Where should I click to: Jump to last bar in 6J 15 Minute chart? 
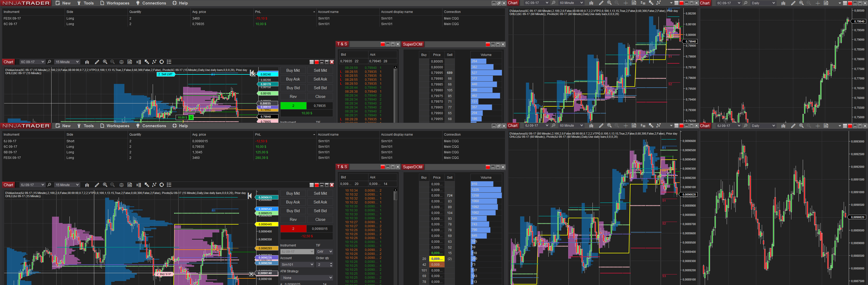(x=250, y=196)
